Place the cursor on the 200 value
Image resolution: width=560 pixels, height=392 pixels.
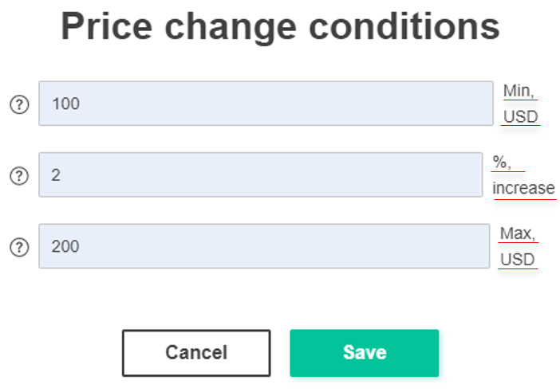coord(65,246)
